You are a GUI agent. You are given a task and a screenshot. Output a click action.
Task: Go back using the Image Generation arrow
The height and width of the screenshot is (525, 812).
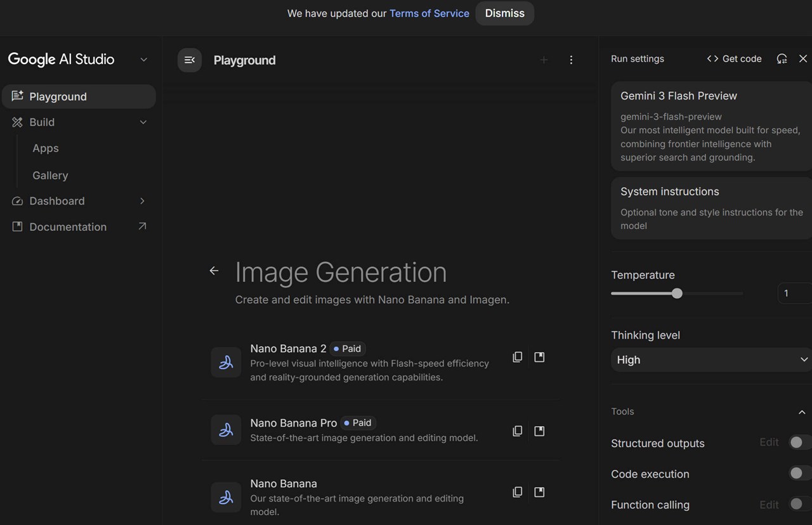pyautogui.click(x=214, y=271)
